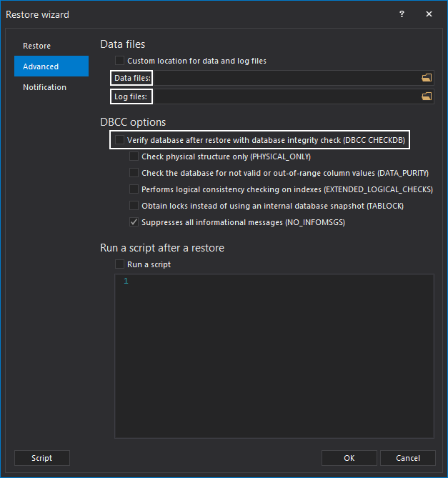
Task: Toggle the TABLOCK obtain locks option
Action: 134,206
